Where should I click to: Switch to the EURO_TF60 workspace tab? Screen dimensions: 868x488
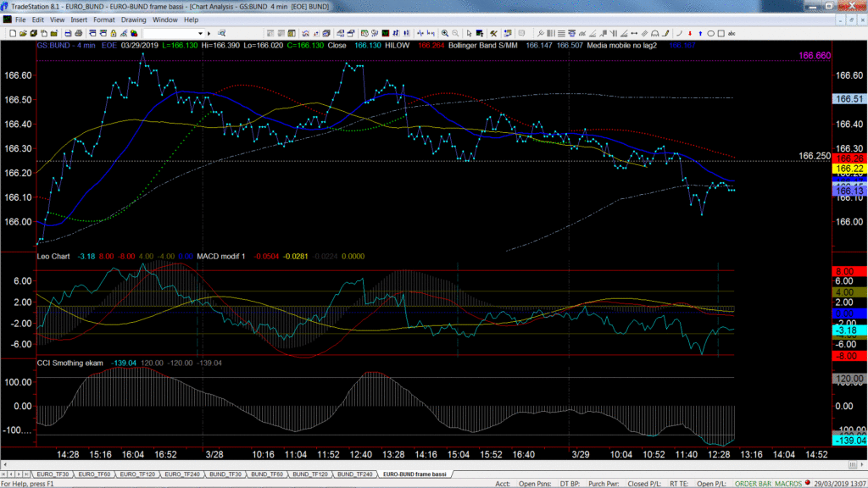click(x=94, y=474)
